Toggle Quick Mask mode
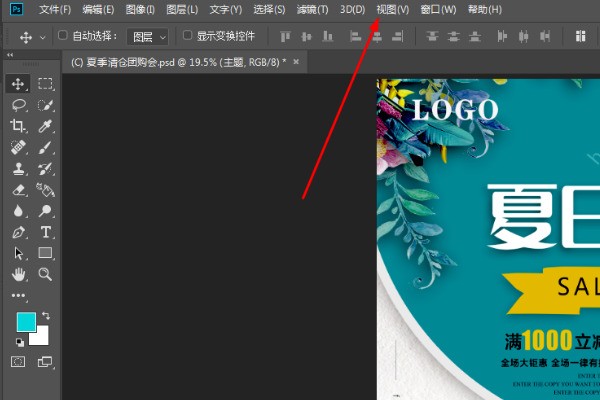This screenshot has height=400, width=600. pos(18,362)
